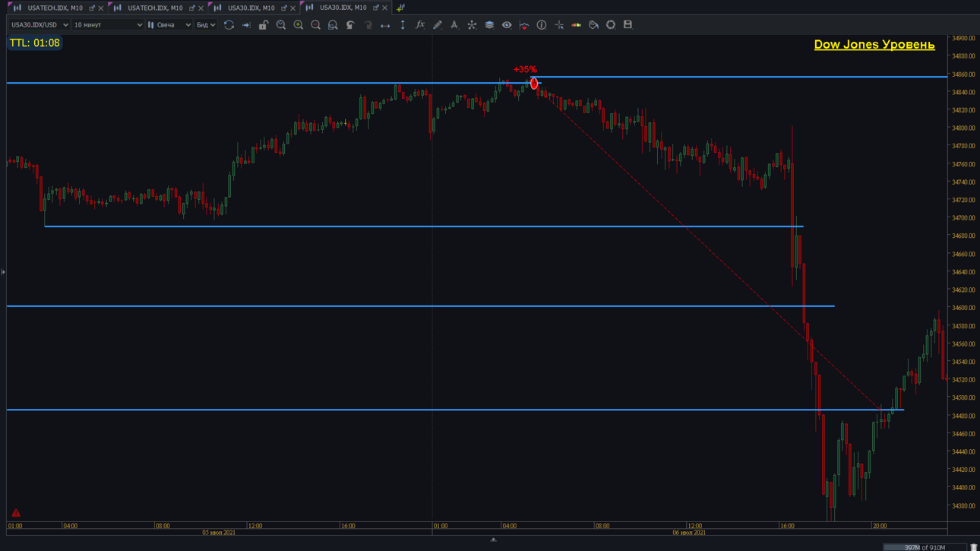Toggle the chart lock padlock icon
Viewport: 980px width, 551px height.
264,25
